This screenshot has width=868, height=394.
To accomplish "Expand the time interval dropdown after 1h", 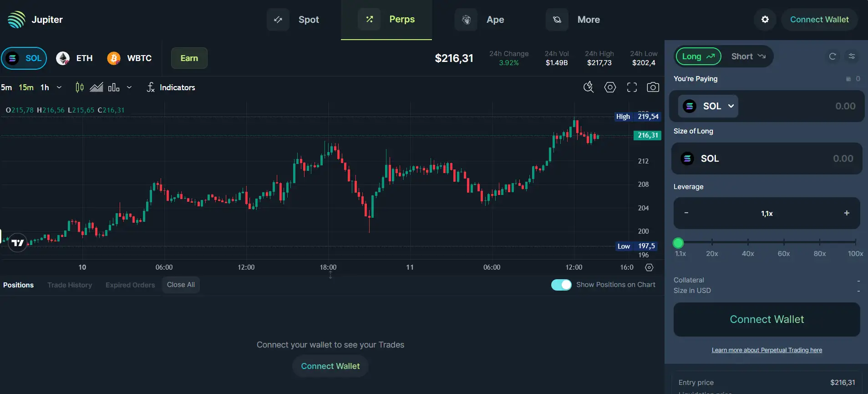I will coord(59,87).
